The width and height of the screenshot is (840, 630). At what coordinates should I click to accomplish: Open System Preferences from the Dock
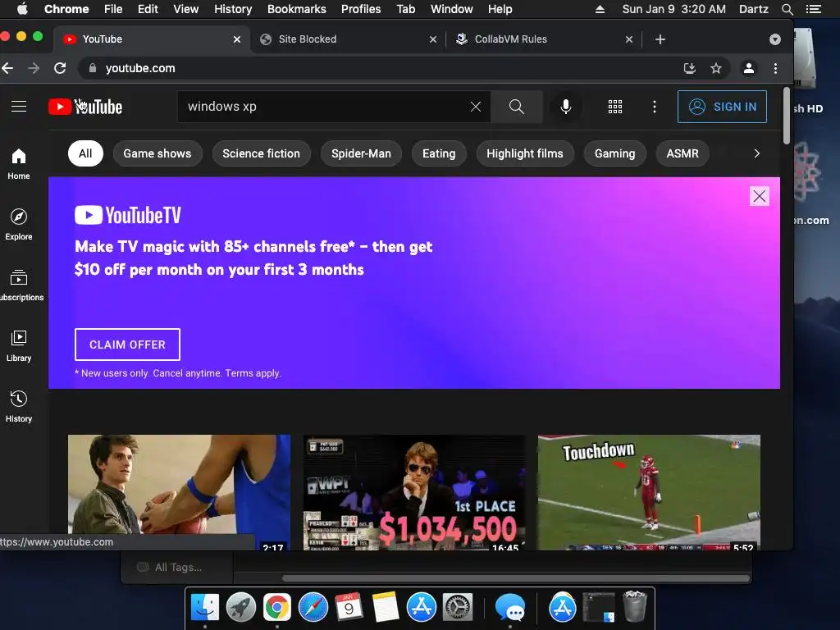tap(457, 607)
